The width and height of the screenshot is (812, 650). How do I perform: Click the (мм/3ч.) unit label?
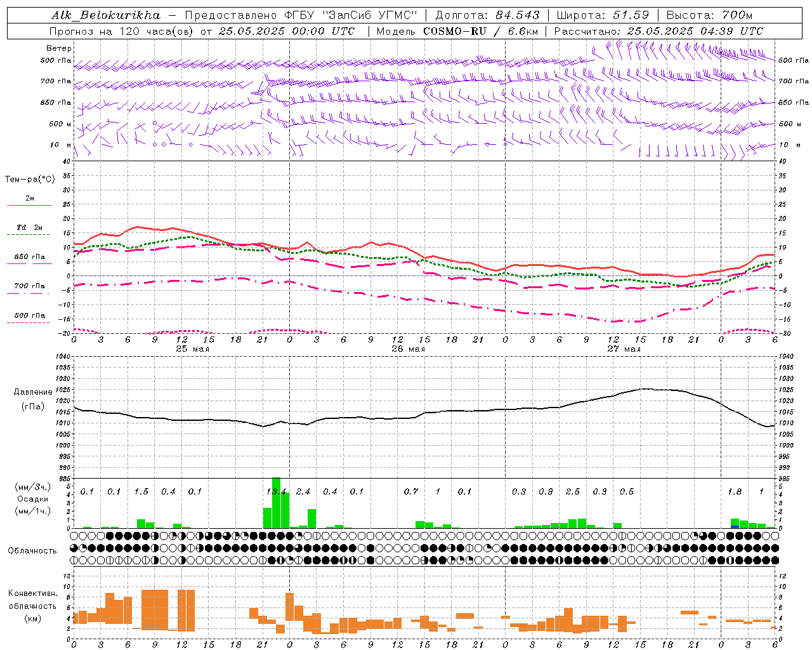(33, 487)
